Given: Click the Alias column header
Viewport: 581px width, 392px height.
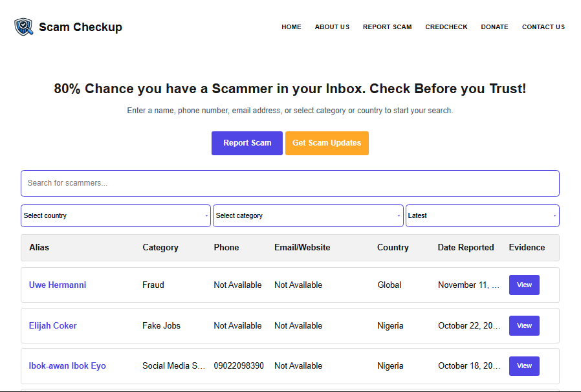Looking at the screenshot, I should tap(39, 248).
